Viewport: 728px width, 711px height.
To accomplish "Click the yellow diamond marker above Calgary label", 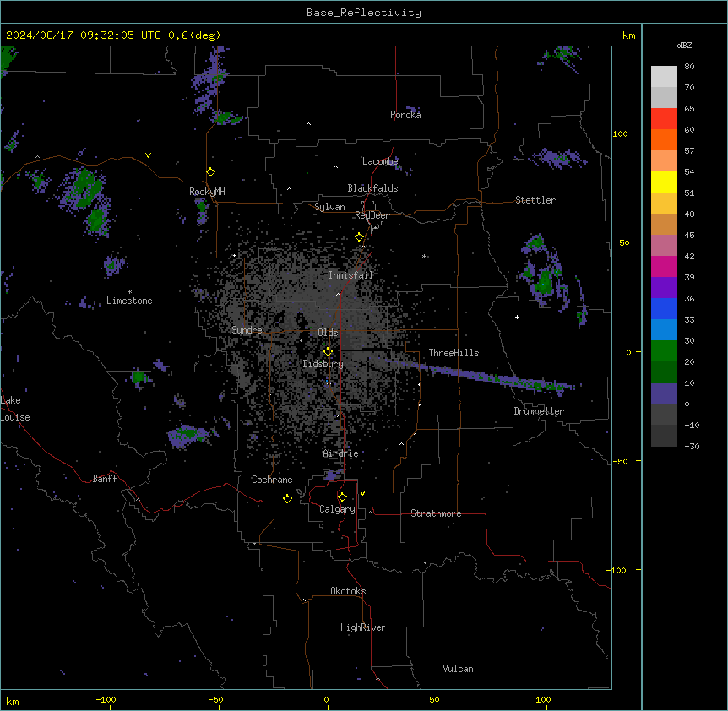I will point(342,497).
